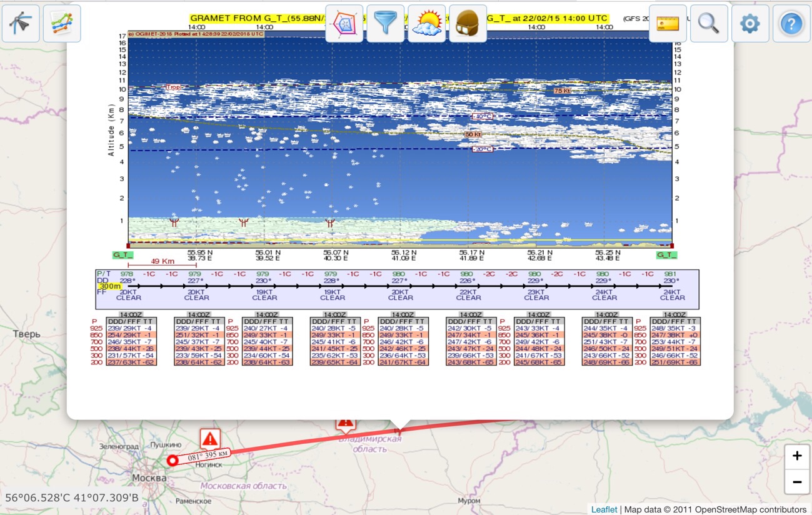Select the red route start circle marker
812x515 pixels.
[173, 461]
